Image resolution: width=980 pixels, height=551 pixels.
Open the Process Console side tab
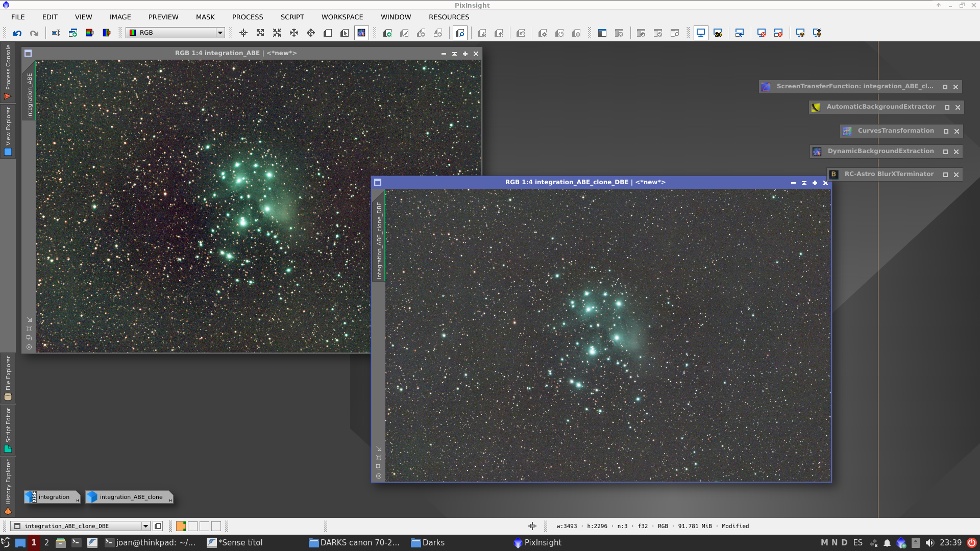(8, 71)
